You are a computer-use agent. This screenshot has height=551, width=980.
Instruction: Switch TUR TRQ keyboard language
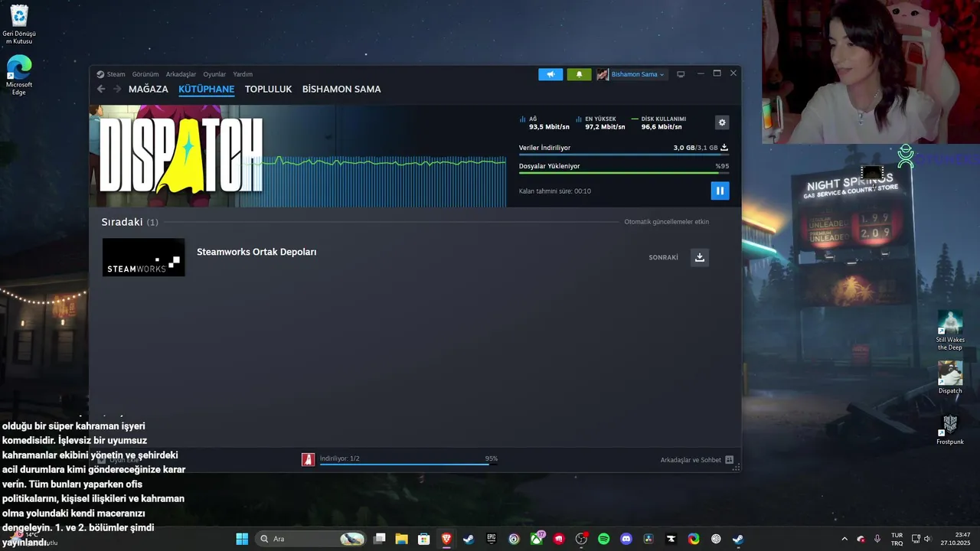coord(897,539)
